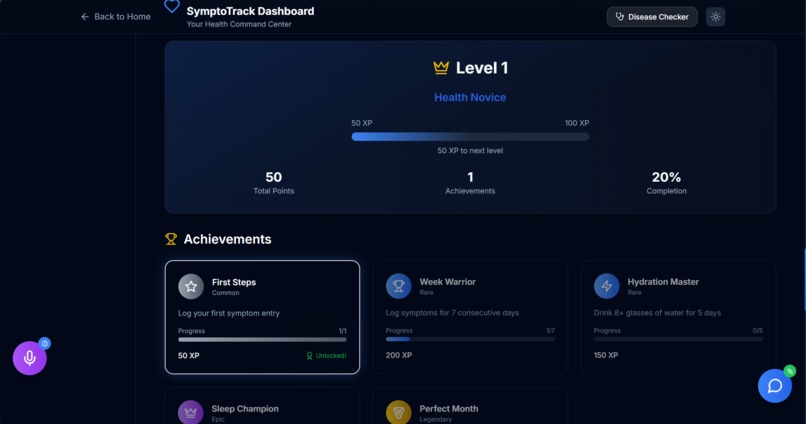The height and width of the screenshot is (424, 806).
Task: Select the Perfect Month medal badge icon
Action: pyautogui.click(x=398, y=412)
